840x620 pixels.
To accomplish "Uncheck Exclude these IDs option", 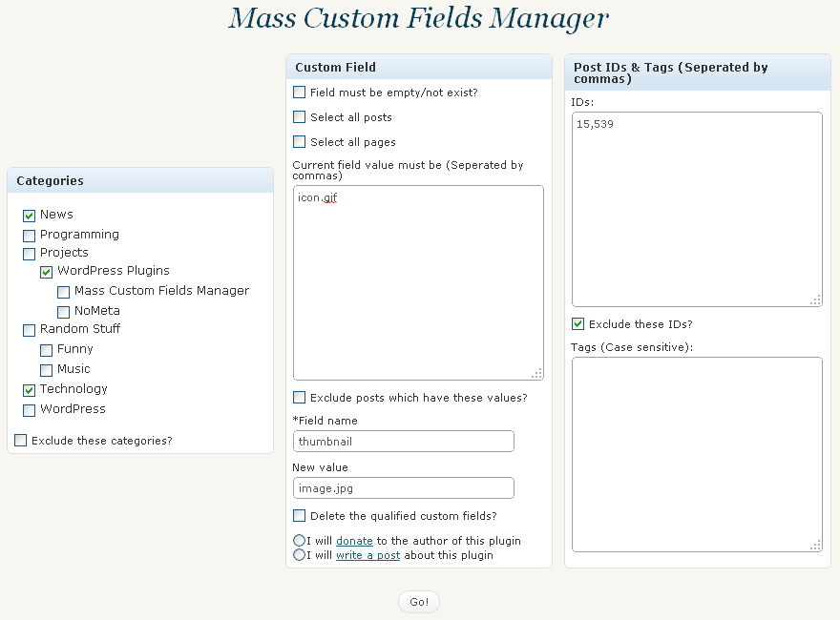I will [577, 324].
